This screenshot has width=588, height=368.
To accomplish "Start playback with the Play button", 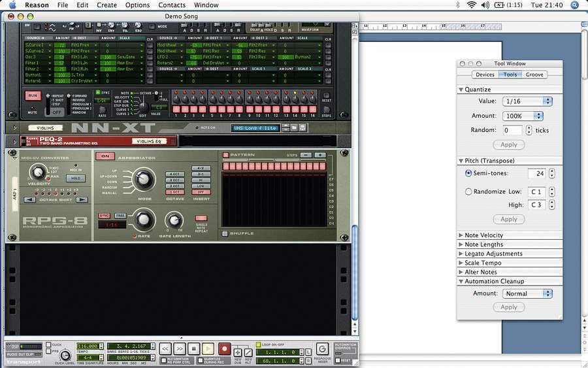I will [208, 349].
